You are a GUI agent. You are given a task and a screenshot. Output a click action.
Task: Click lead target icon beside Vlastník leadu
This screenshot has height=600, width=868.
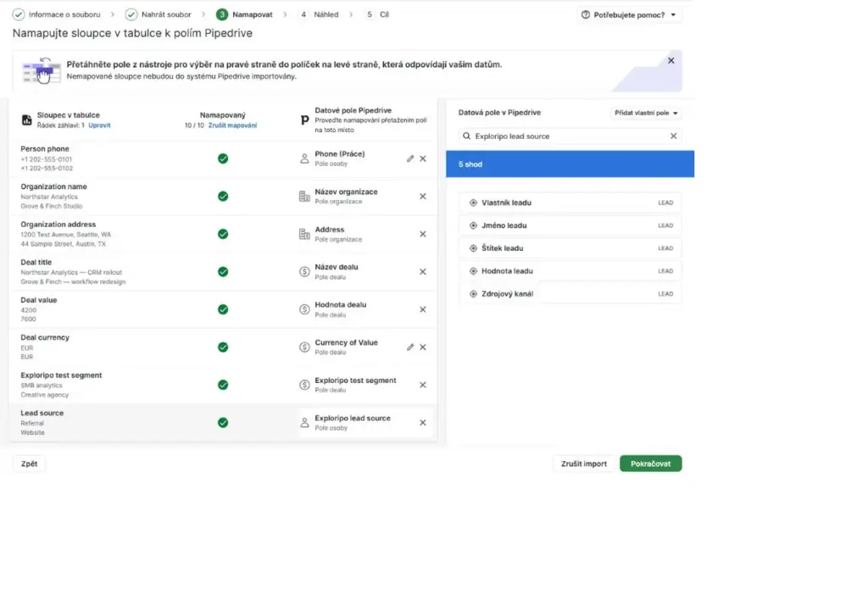click(x=473, y=203)
